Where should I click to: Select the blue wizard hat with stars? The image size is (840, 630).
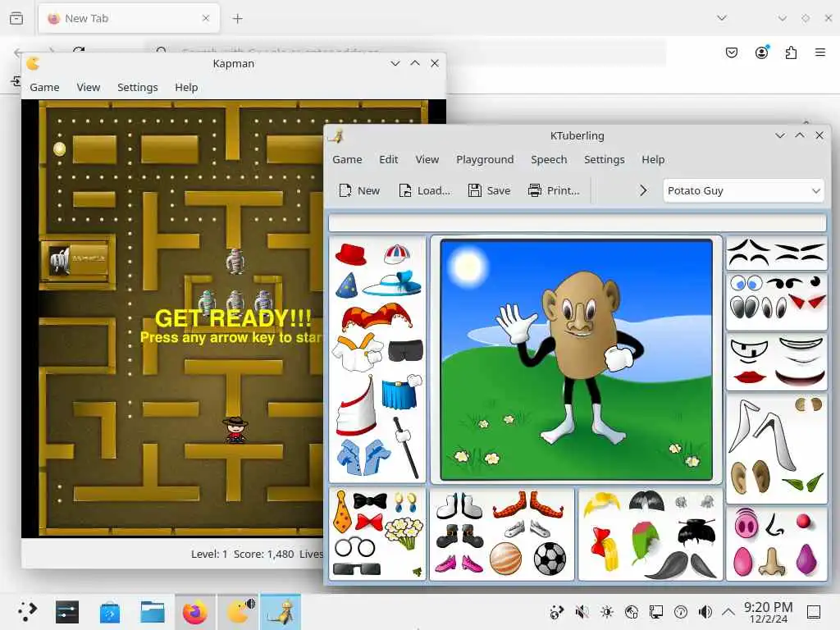[347, 285]
